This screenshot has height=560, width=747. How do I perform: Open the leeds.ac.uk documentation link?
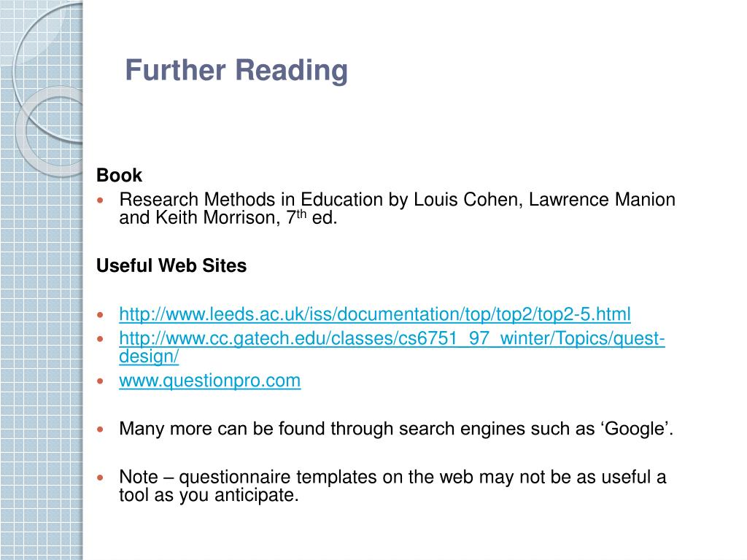click(375, 314)
